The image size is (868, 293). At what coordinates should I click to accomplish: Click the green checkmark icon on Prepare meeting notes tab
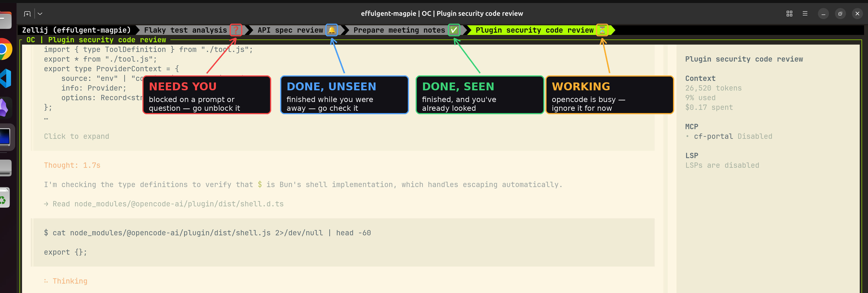pos(454,30)
